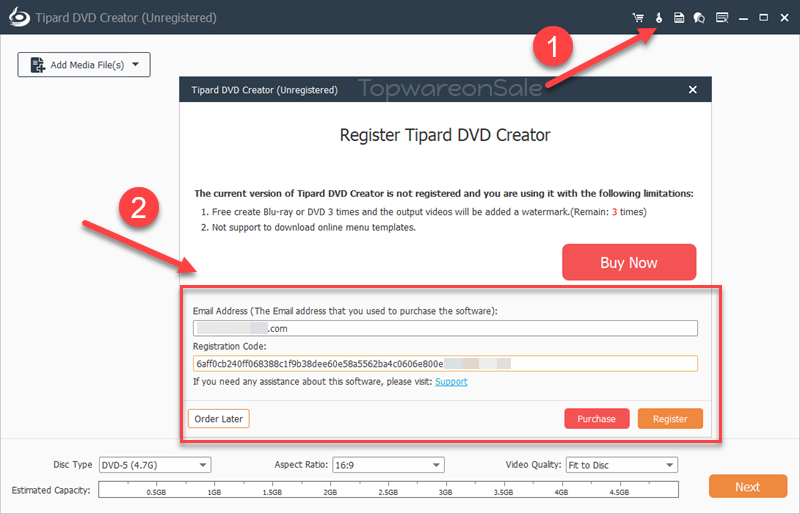Click the Purchase button
The width and height of the screenshot is (800, 514).
pos(597,419)
